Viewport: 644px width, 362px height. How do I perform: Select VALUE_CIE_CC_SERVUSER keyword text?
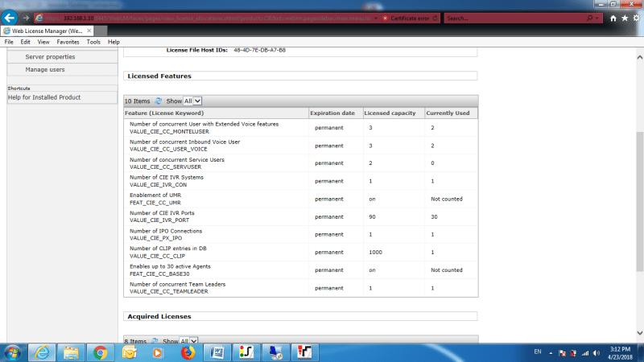[x=165, y=167]
